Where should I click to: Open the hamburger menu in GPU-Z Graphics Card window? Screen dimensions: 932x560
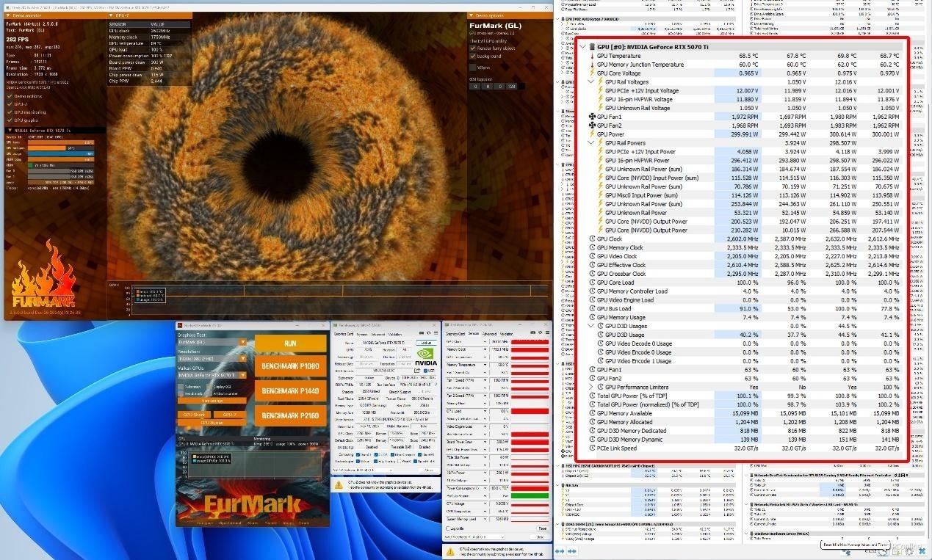(x=436, y=332)
